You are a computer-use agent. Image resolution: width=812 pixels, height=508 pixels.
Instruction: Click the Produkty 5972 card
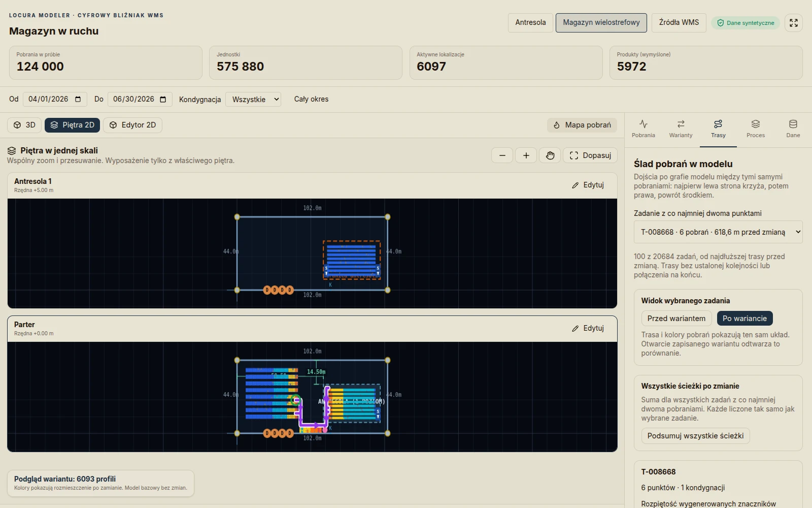click(x=706, y=63)
